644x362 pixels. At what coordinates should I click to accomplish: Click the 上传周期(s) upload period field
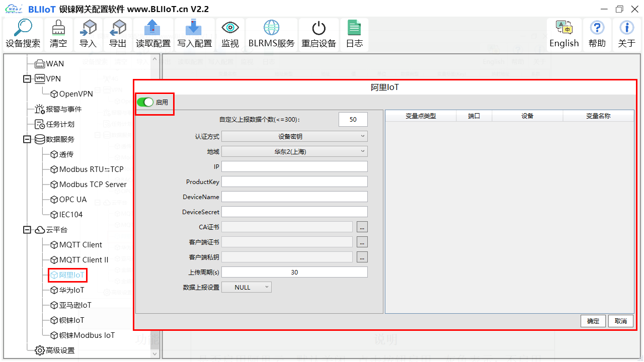click(294, 272)
